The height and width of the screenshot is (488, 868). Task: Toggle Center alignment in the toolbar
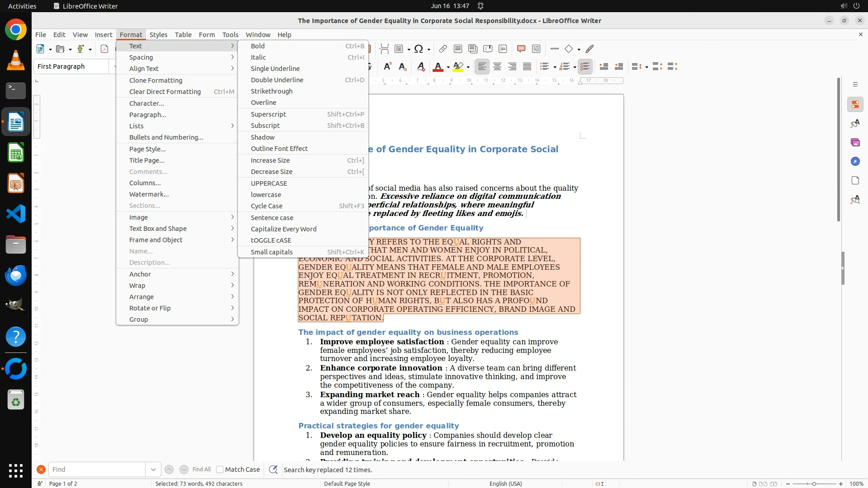[x=497, y=67]
